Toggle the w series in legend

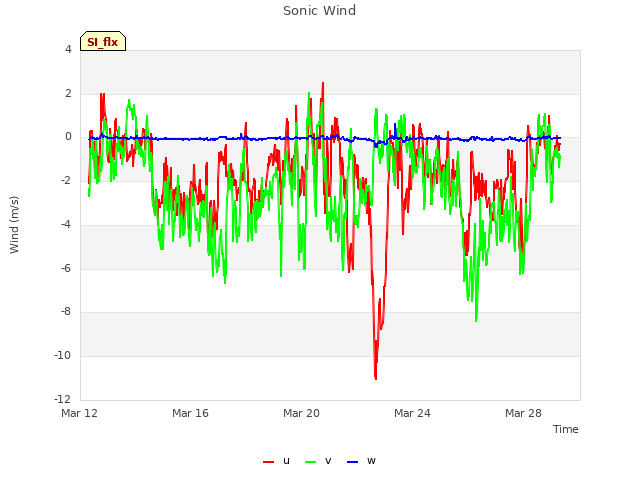[361, 461]
